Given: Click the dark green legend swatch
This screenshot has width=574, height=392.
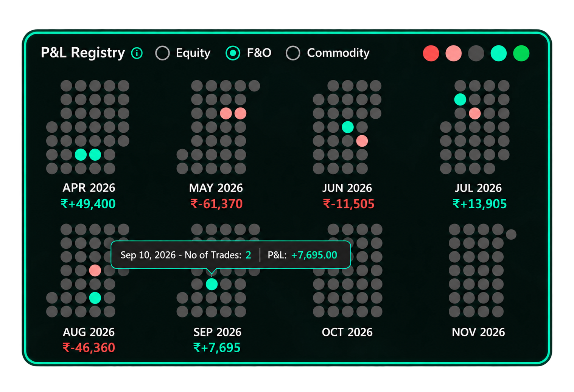Looking at the screenshot, I should 521,53.
